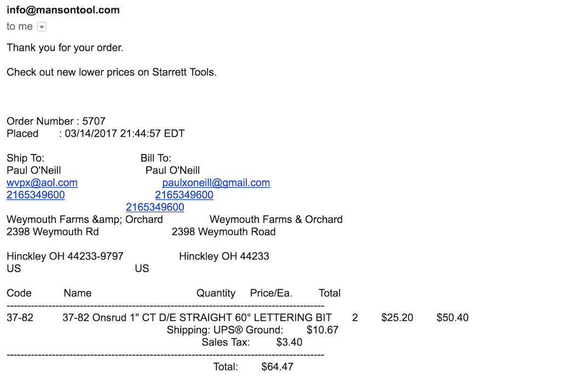Click the UPS Ground shipping cost $10.67

click(x=323, y=330)
